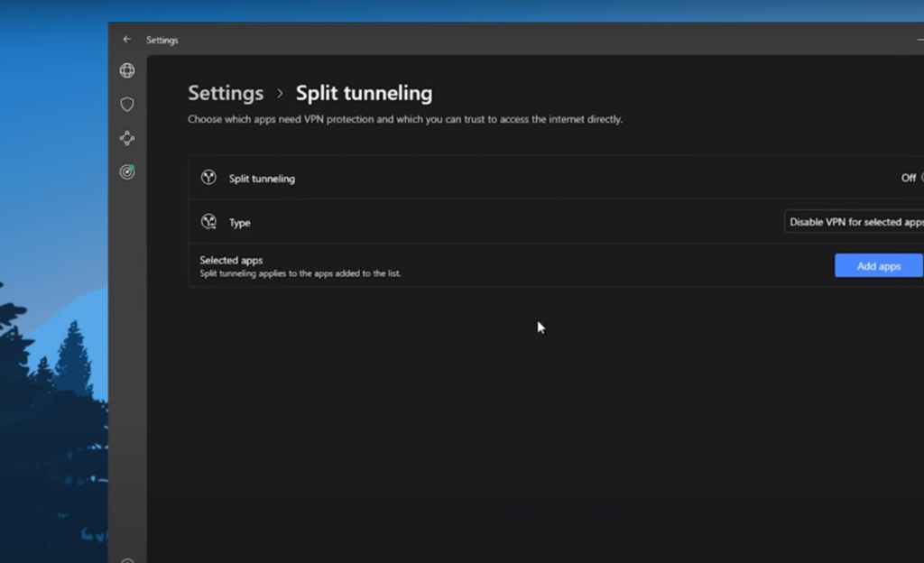This screenshot has height=563, width=924.
Task: Click the Off status label
Action: tap(908, 178)
